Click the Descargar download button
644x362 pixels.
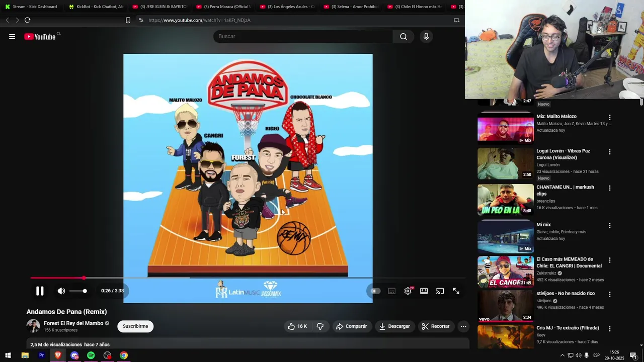click(394, 326)
